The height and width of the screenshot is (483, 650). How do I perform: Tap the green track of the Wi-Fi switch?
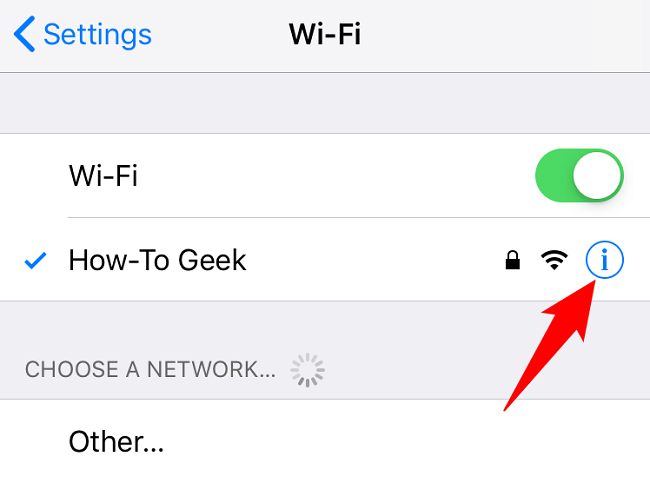[553, 175]
